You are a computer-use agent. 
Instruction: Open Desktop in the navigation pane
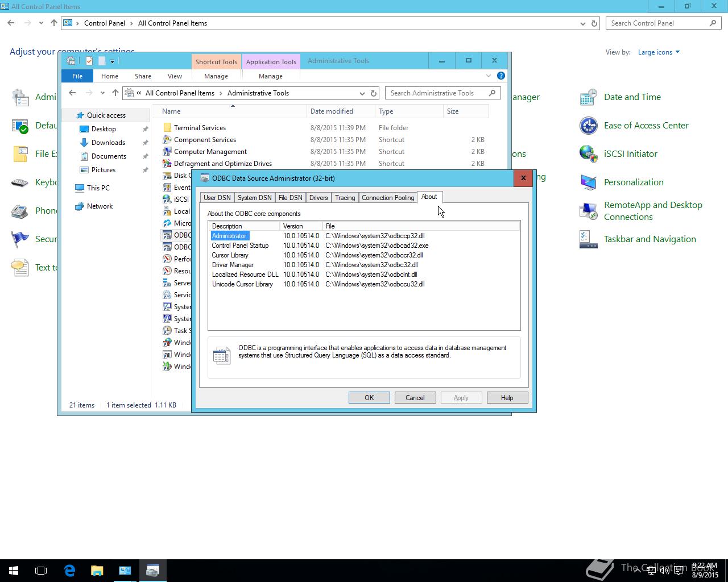[x=104, y=129]
